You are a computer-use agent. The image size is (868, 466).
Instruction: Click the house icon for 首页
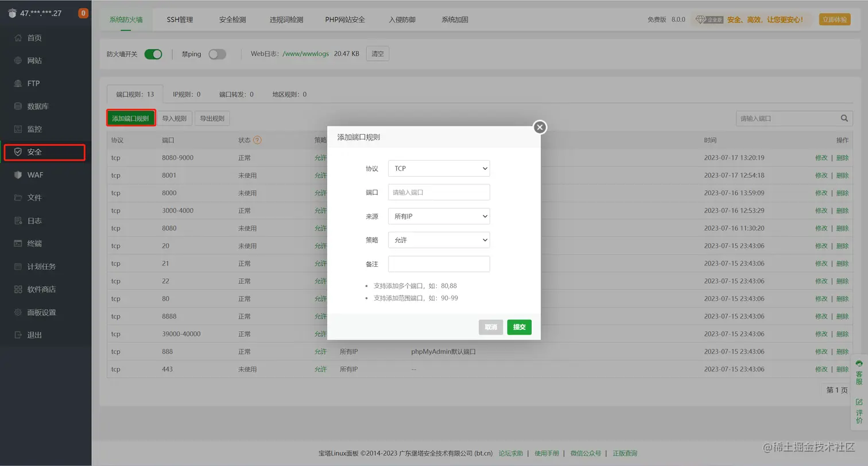point(18,38)
